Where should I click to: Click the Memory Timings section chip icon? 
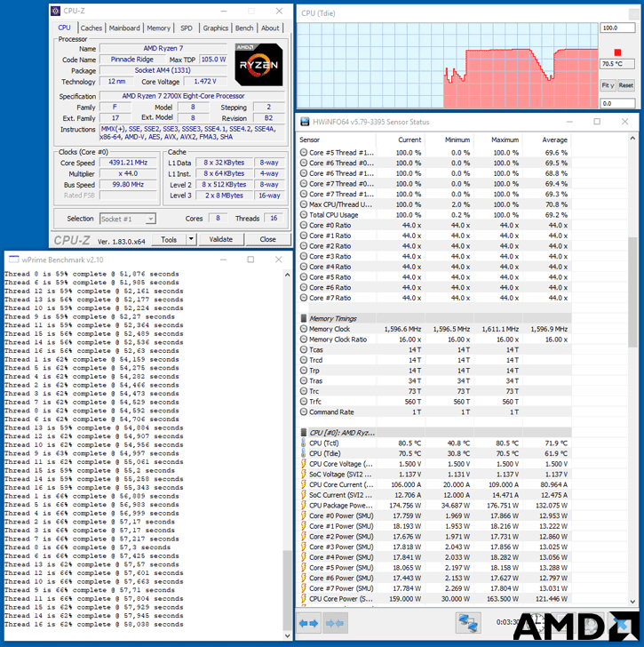pos(304,318)
